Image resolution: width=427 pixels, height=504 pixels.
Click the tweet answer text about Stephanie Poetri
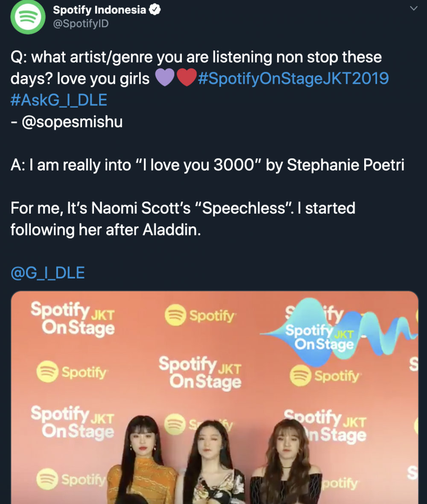click(207, 165)
